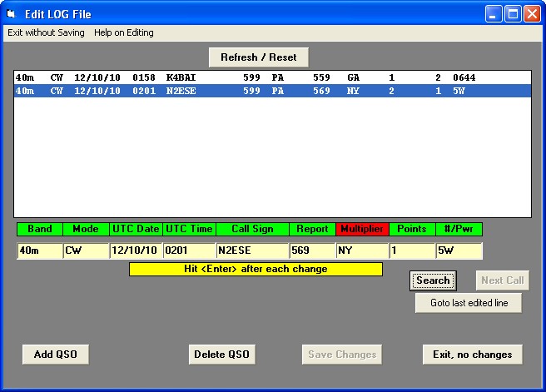Click the Exit, no changes button
The height and width of the screenshot is (392, 546).
pos(472,354)
